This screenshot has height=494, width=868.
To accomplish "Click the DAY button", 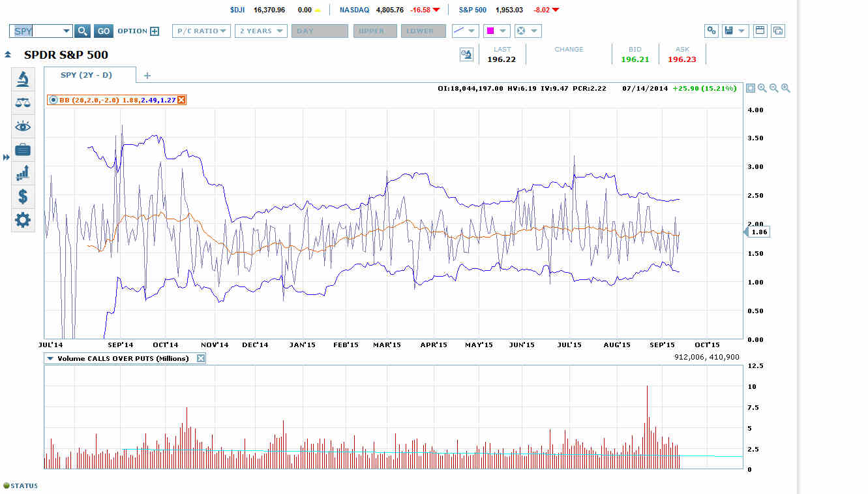I will 320,31.
